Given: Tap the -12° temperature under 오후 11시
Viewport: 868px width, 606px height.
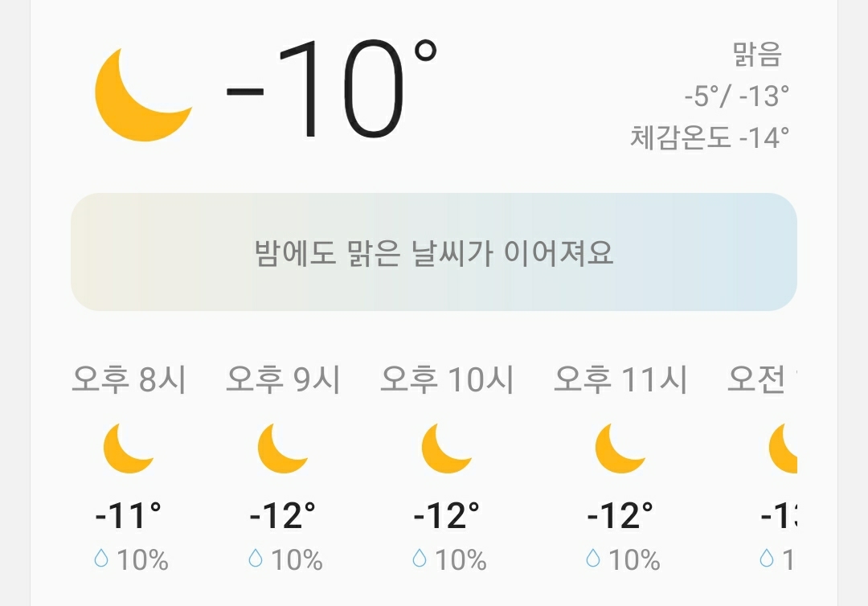Looking at the screenshot, I should coord(620,515).
